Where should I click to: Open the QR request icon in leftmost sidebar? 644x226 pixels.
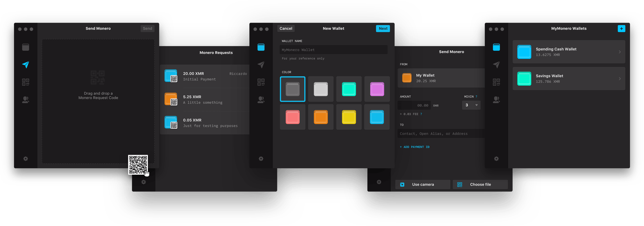26,82
